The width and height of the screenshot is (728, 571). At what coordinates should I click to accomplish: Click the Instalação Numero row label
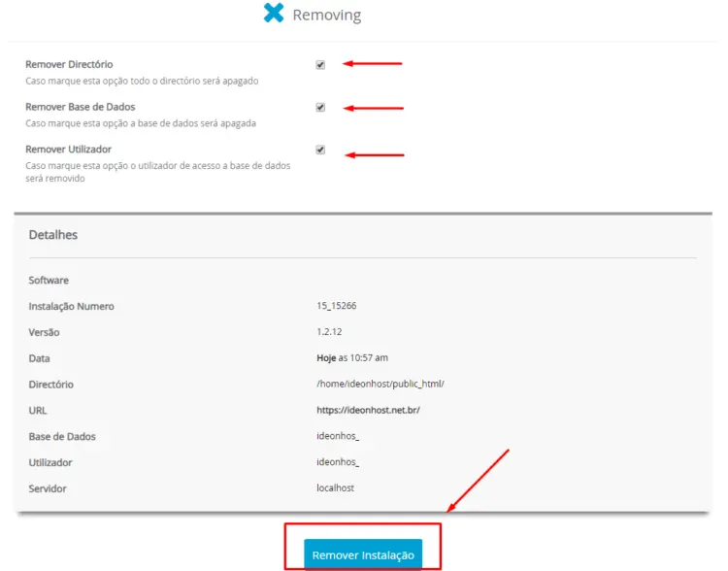[x=71, y=306]
